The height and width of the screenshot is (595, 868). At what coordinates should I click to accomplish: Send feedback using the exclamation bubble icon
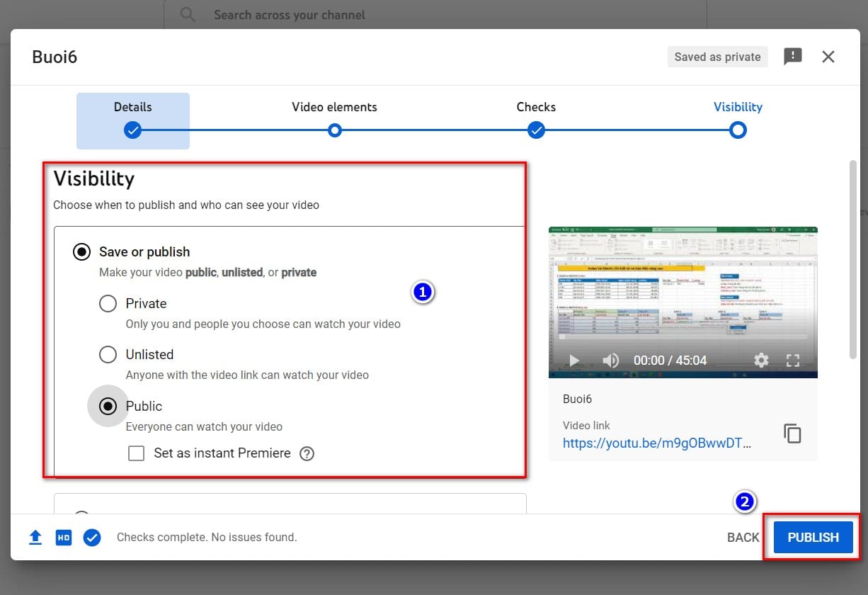pos(793,57)
